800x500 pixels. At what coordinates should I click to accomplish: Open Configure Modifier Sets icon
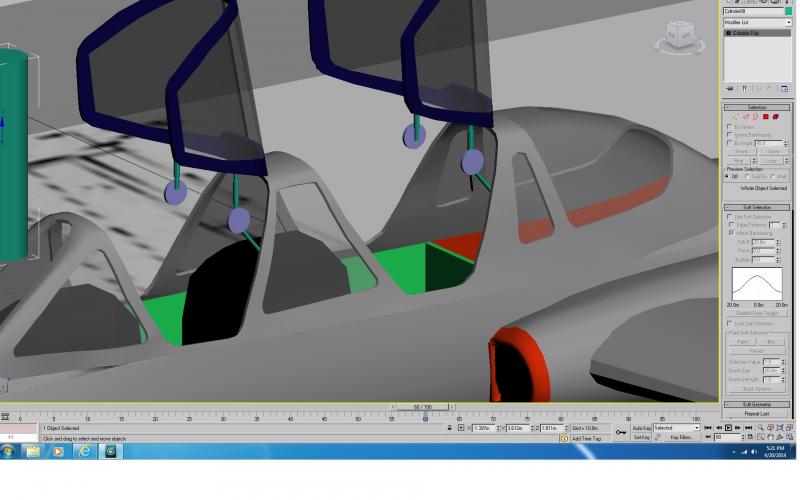784,89
